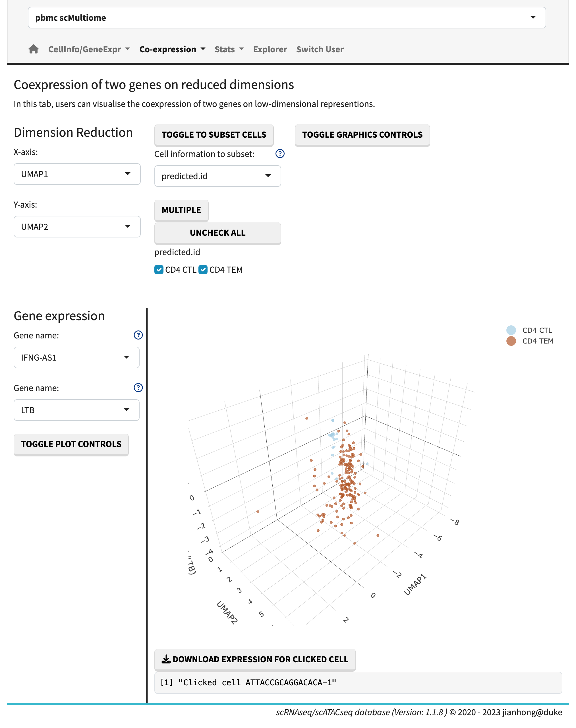The height and width of the screenshot is (728, 576).
Task: Click the download icon on the expression button
Action: click(166, 659)
